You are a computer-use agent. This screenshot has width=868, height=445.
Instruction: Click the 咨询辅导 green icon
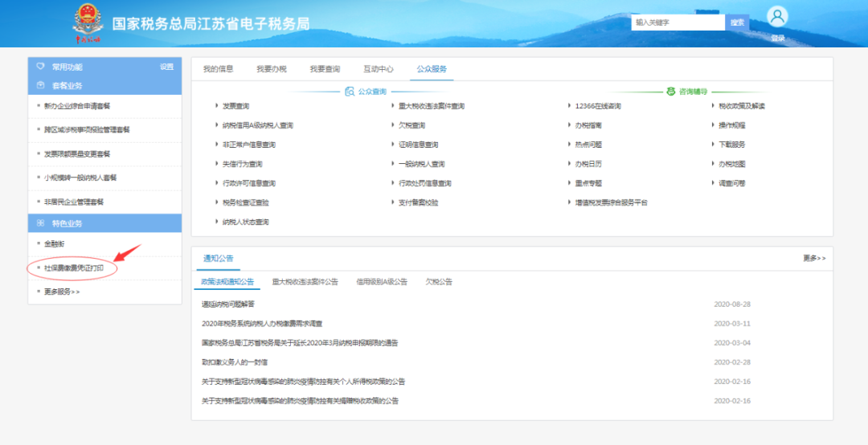pyautogui.click(x=670, y=92)
